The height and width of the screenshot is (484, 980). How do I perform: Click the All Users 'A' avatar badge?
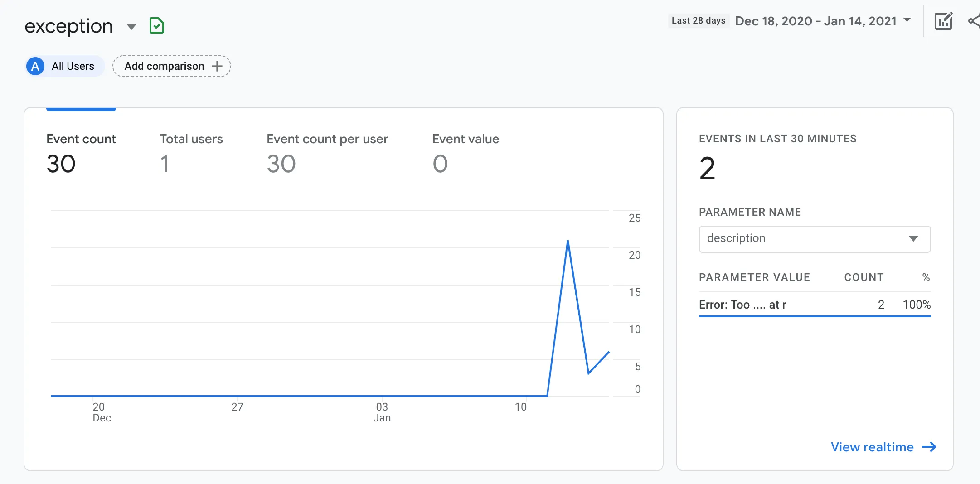[35, 66]
